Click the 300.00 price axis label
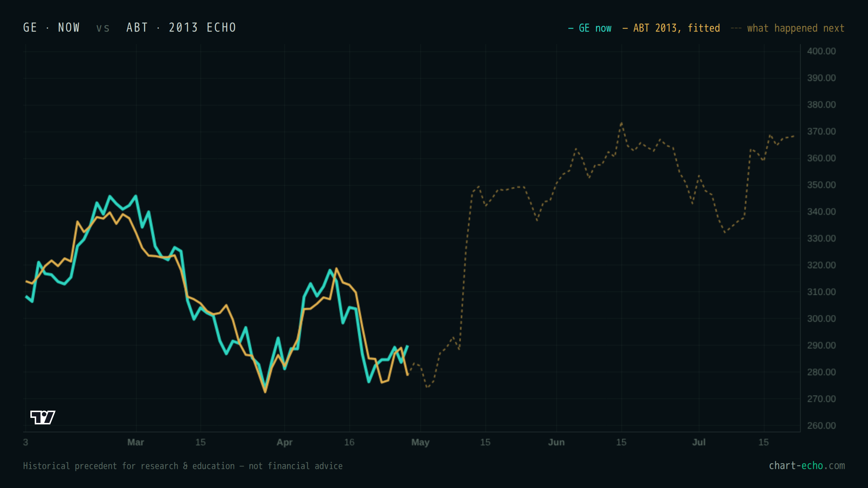Image resolution: width=868 pixels, height=488 pixels. pos(821,318)
